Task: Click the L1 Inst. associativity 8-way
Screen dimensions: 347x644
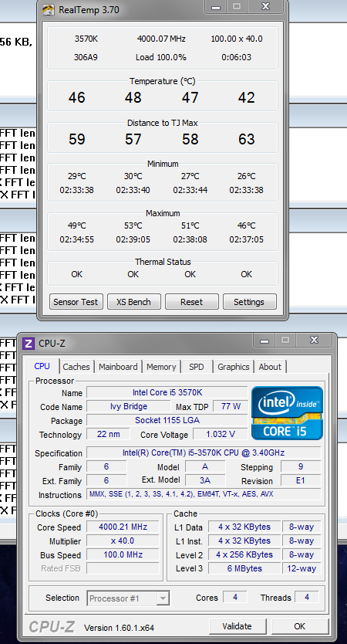Action: [302, 541]
